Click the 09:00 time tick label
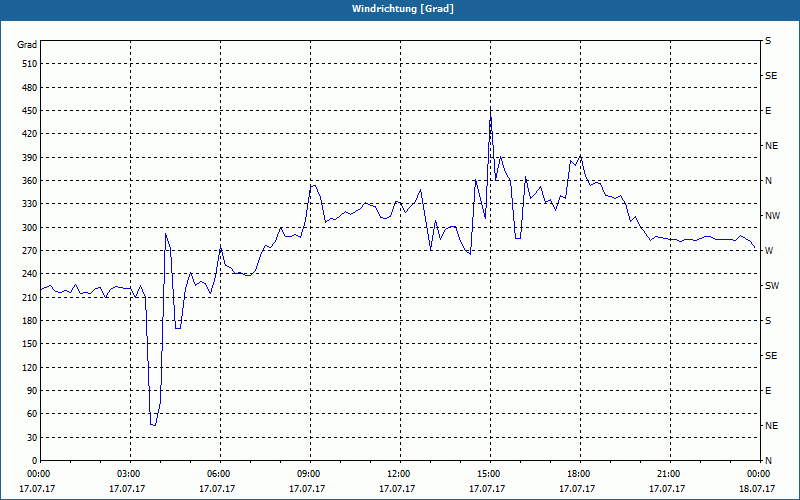 (x=309, y=473)
